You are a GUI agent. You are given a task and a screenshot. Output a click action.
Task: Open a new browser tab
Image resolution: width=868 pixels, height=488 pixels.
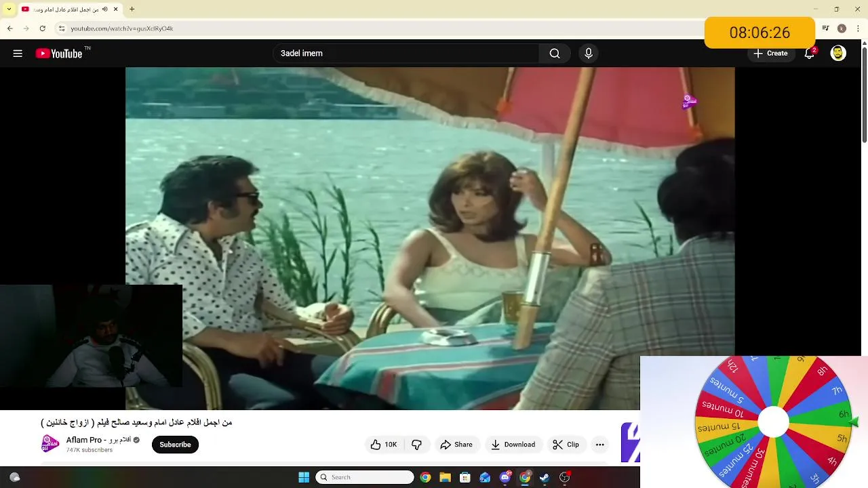click(x=132, y=9)
